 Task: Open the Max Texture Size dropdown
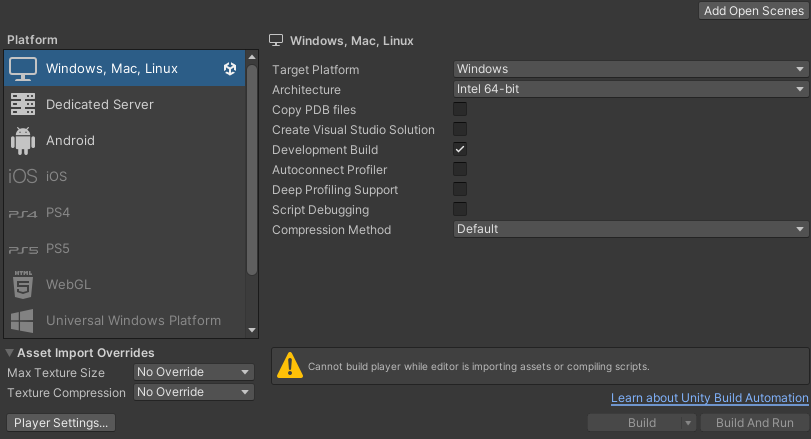click(x=193, y=372)
